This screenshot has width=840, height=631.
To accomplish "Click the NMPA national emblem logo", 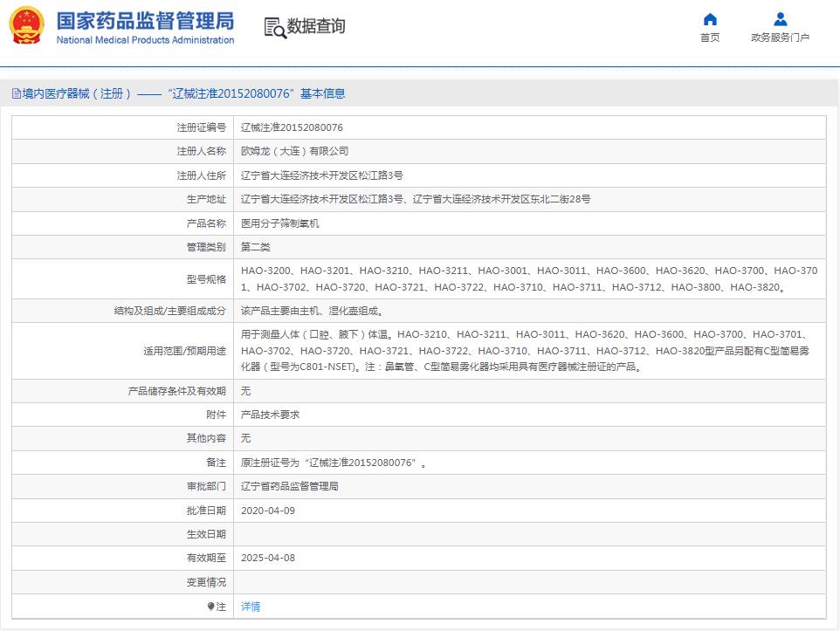I will (26, 25).
